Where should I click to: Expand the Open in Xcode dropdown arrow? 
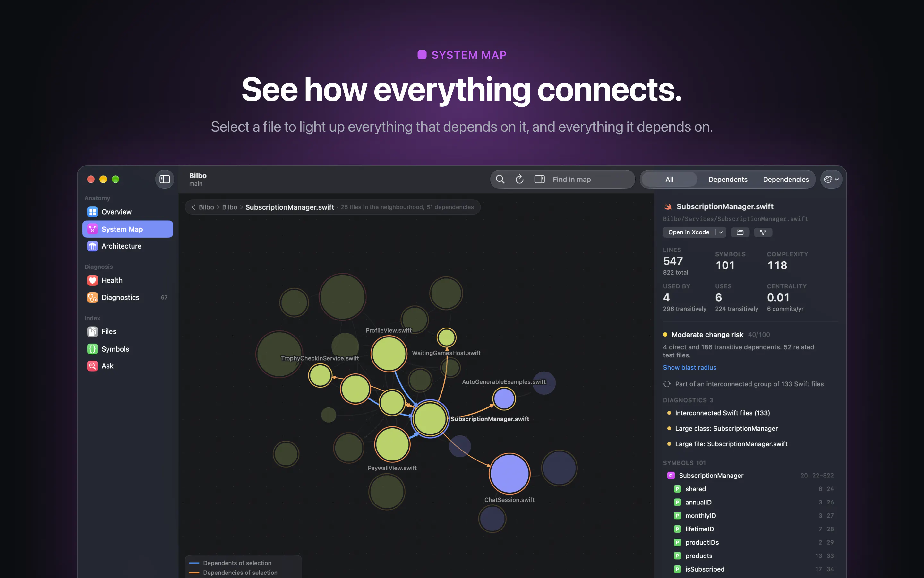tap(721, 232)
